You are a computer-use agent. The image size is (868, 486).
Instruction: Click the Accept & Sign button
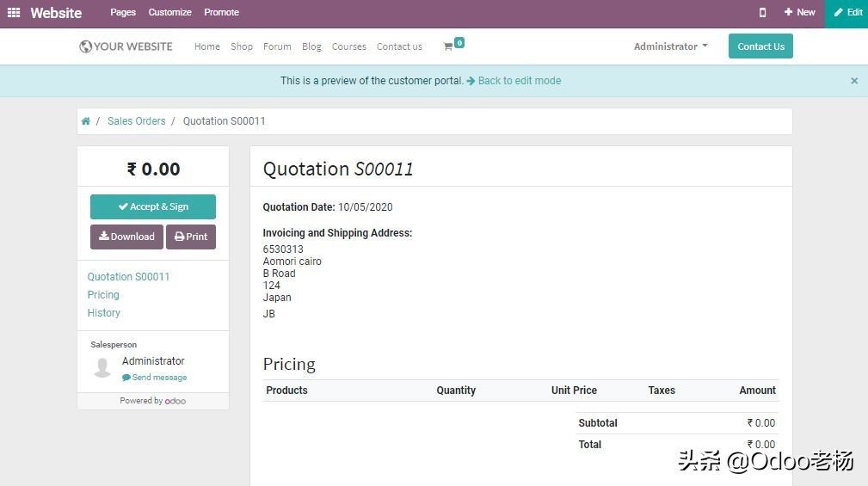click(153, 206)
